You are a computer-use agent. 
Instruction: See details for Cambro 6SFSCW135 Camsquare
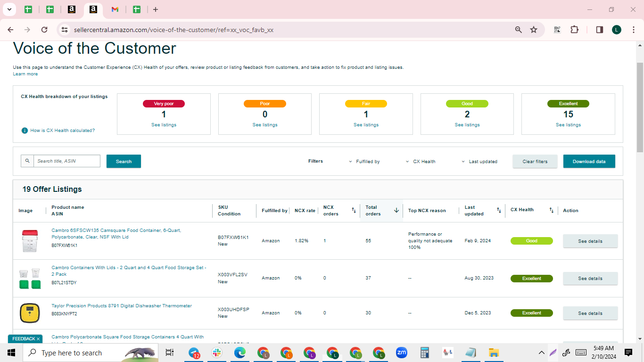[x=590, y=241]
